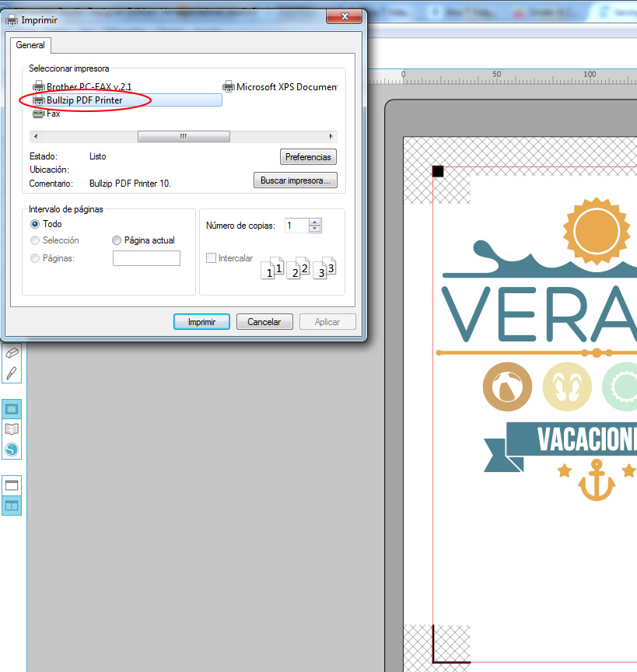Screen dimensions: 637x672
Task: Increase number of copies with up arrow
Action: (x=315, y=222)
